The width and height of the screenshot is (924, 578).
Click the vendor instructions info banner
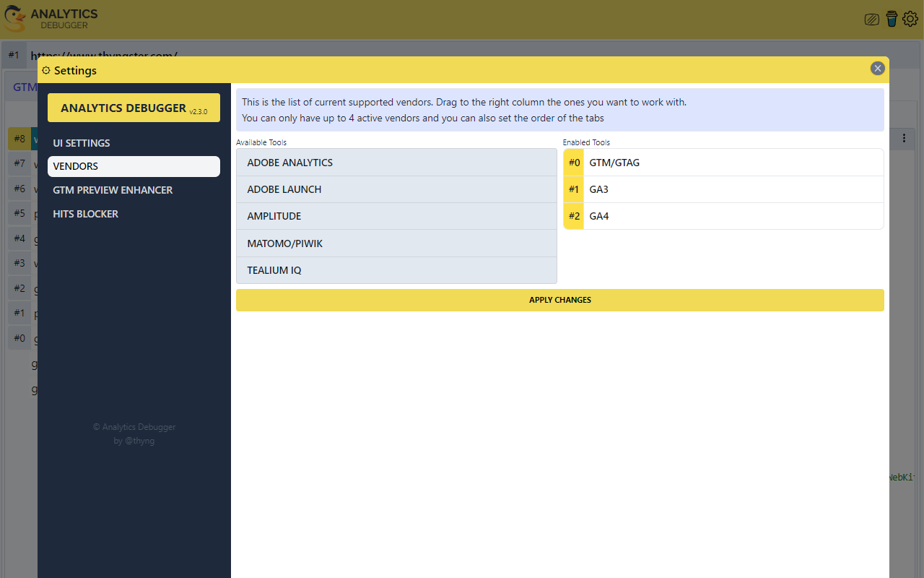point(559,110)
